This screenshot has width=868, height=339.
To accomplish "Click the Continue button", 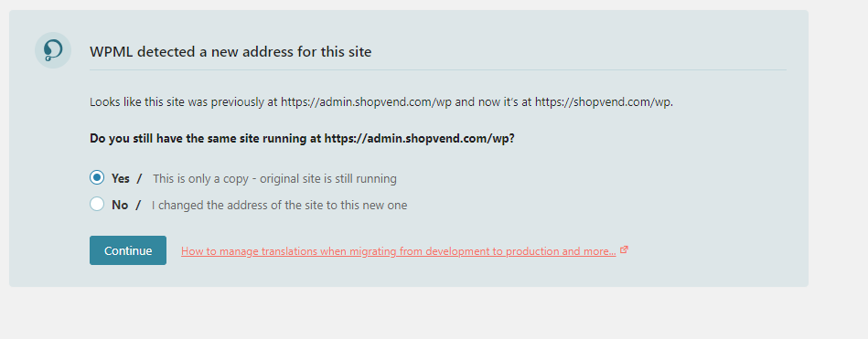I will [x=128, y=250].
